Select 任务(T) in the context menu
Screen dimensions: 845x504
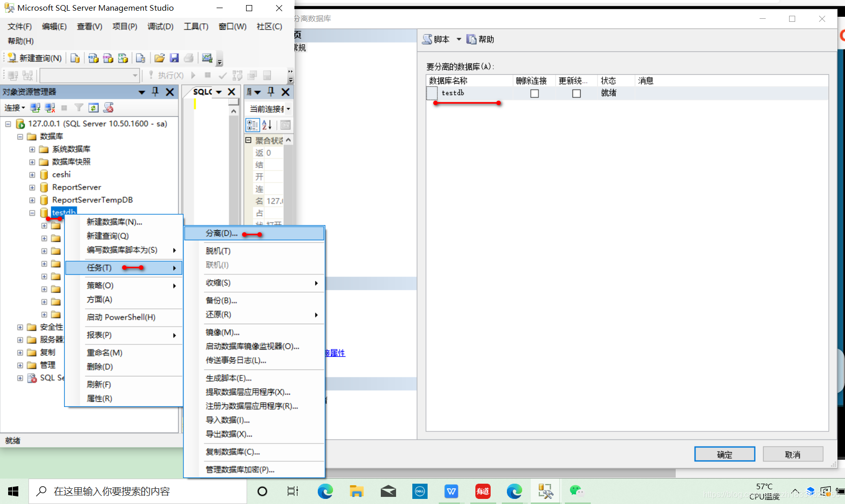pyautogui.click(x=124, y=268)
